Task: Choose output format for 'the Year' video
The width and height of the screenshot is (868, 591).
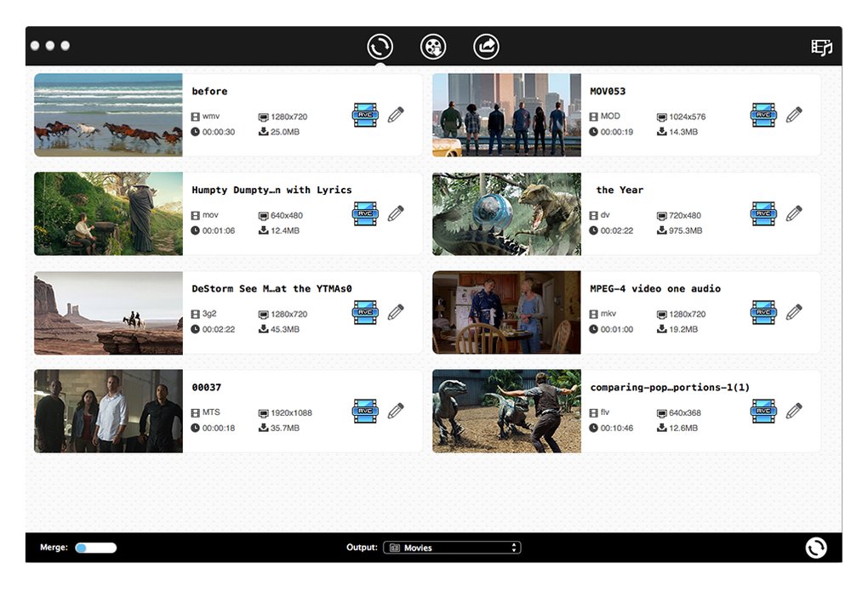Action: (x=763, y=213)
